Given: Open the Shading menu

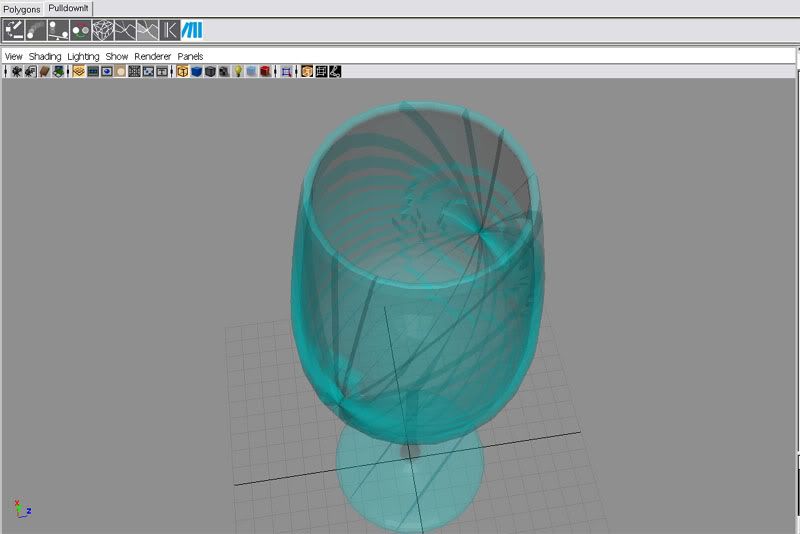Looking at the screenshot, I should [x=44, y=57].
